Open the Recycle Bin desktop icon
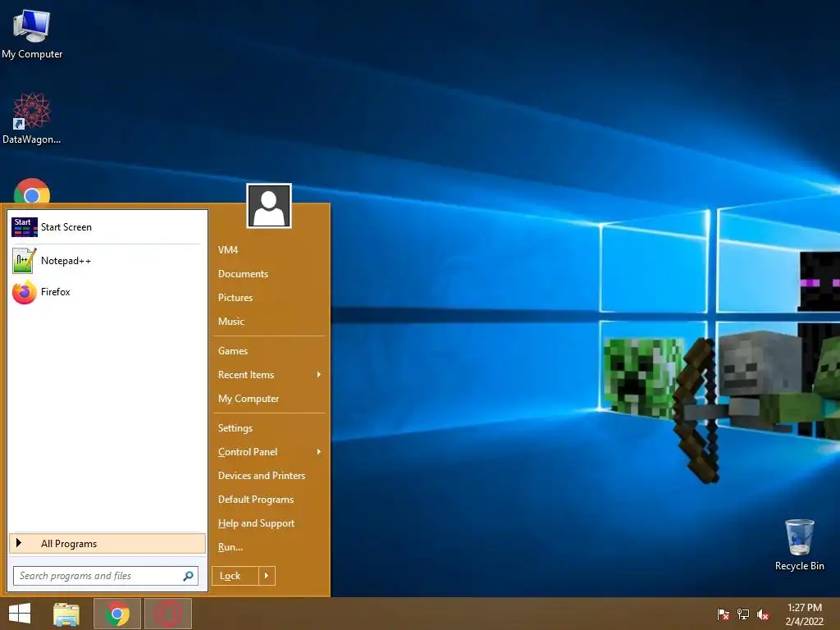The image size is (840, 630). coord(799,545)
